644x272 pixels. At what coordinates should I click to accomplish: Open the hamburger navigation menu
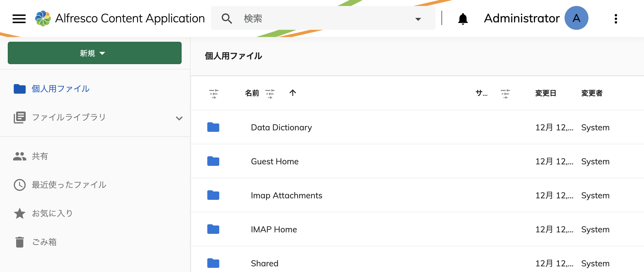(19, 18)
